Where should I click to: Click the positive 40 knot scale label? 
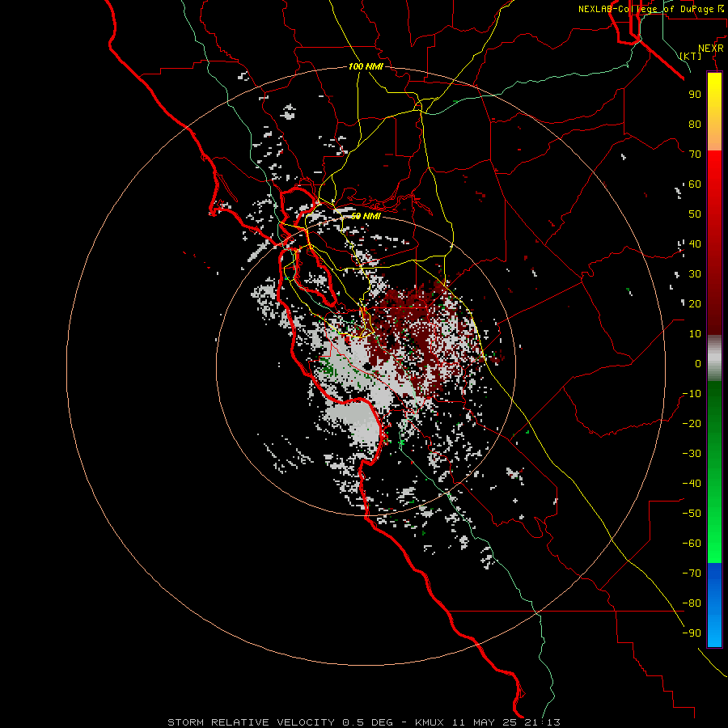(695, 244)
